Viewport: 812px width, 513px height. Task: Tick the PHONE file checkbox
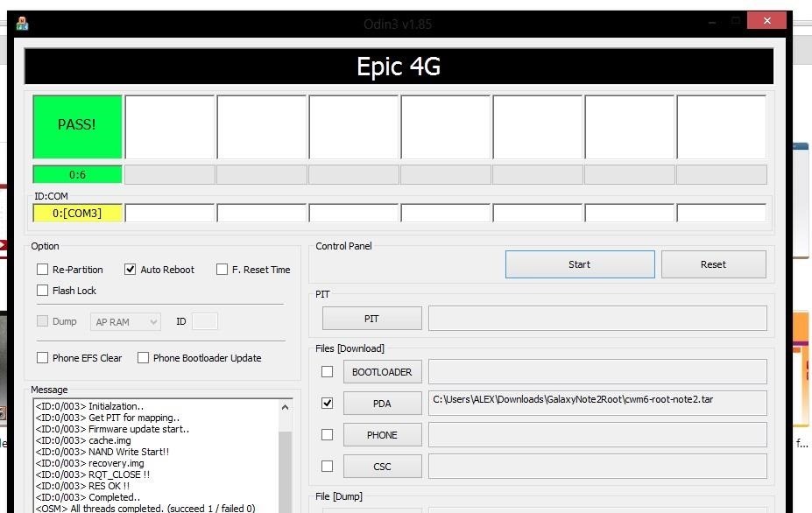point(327,435)
